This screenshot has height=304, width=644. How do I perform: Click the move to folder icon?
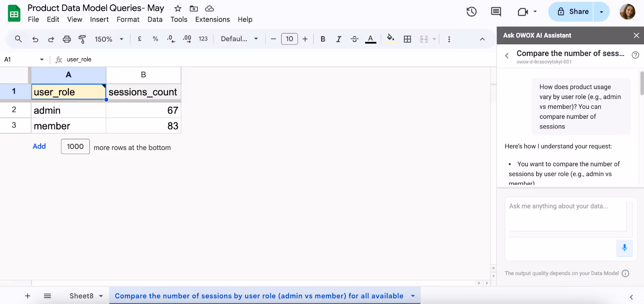click(x=194, y=8)
